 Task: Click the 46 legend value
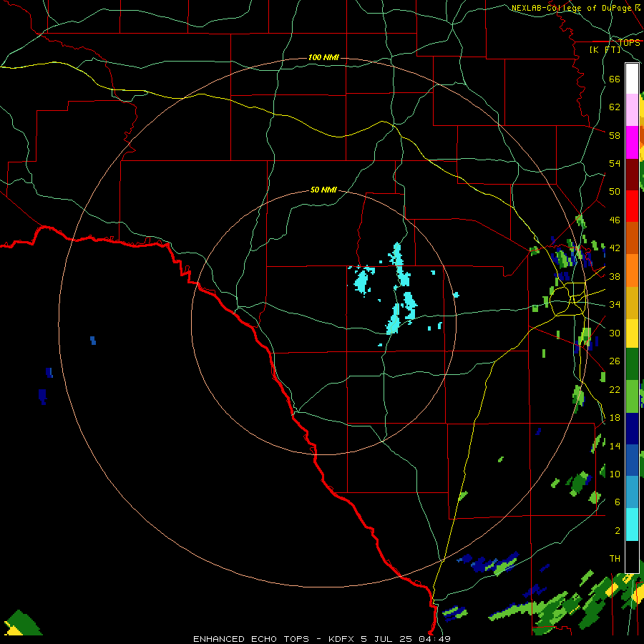coord(615,220)
